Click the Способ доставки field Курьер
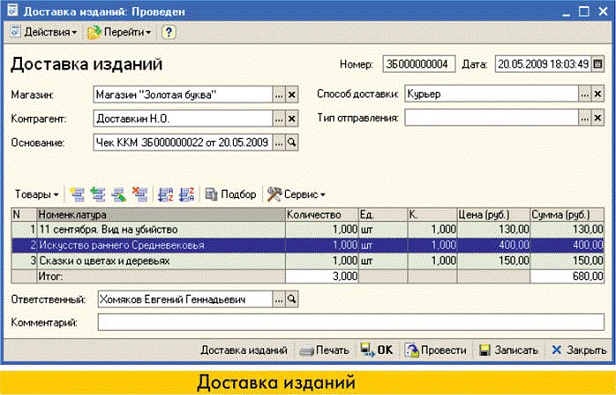Viewport: 616px width, 395px height. (491, 94)
